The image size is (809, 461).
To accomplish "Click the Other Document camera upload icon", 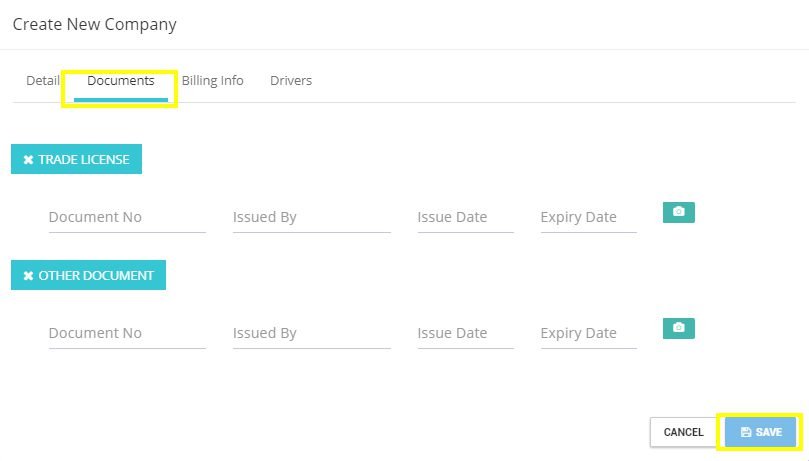I will [x=678, y=328].
